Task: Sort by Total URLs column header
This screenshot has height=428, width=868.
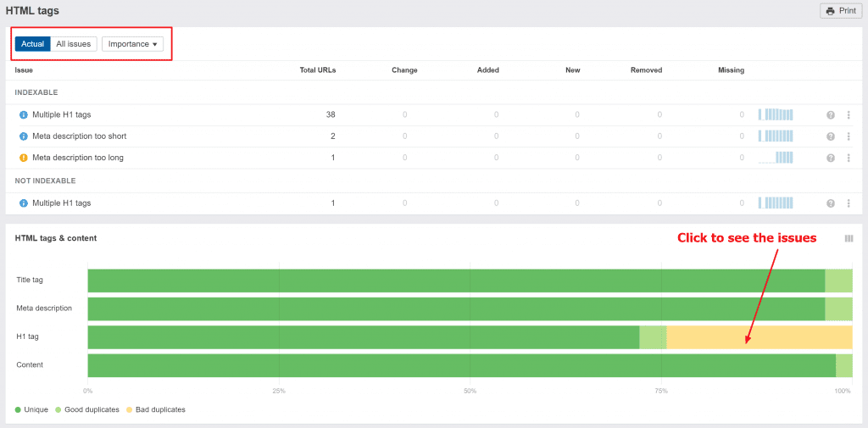Action: (318, 70)
